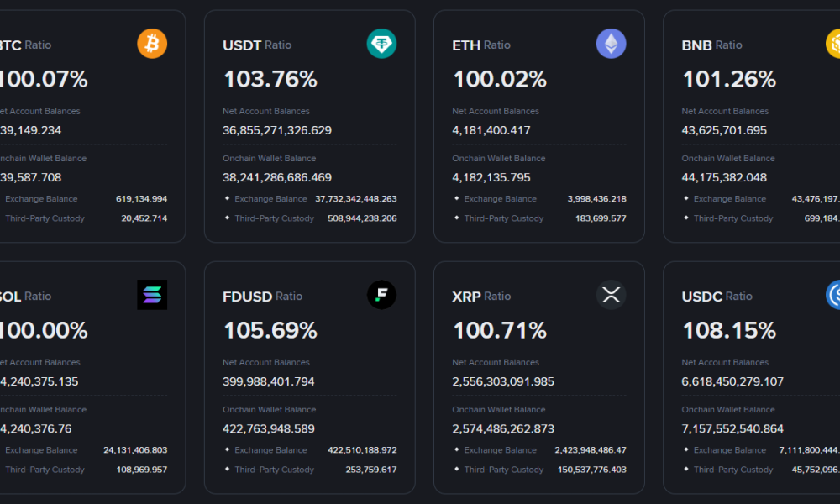This screenshot has height=504, width=840.
Task: Click the USDC logo icon
Action: (x=833, y=295)
